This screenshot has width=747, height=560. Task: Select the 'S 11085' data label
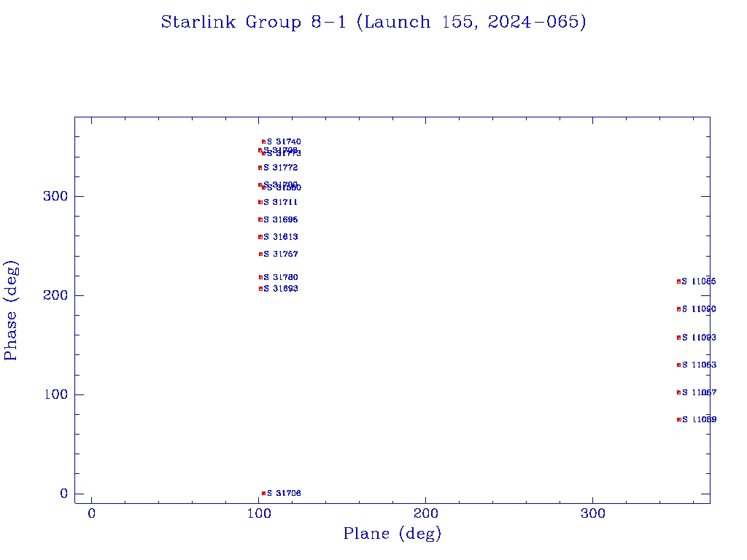pyautogui.click(x=699, y=281)
